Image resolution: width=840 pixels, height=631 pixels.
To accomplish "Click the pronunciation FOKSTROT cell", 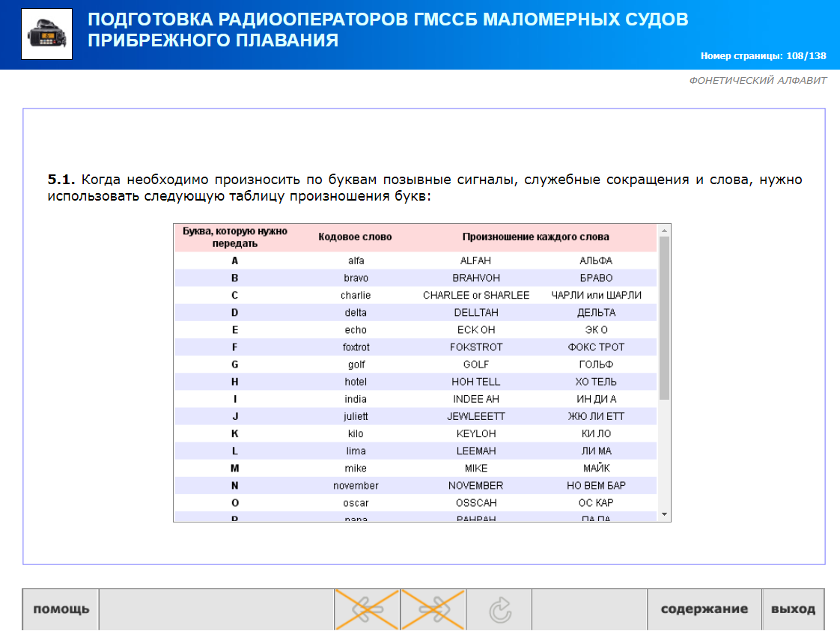I will coord(475,347).
